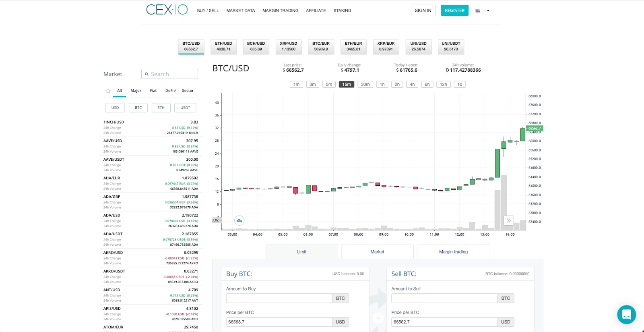Click the CEX.IO logo
The height and width of the screenshot is (332, 644).
coord(167,10)
